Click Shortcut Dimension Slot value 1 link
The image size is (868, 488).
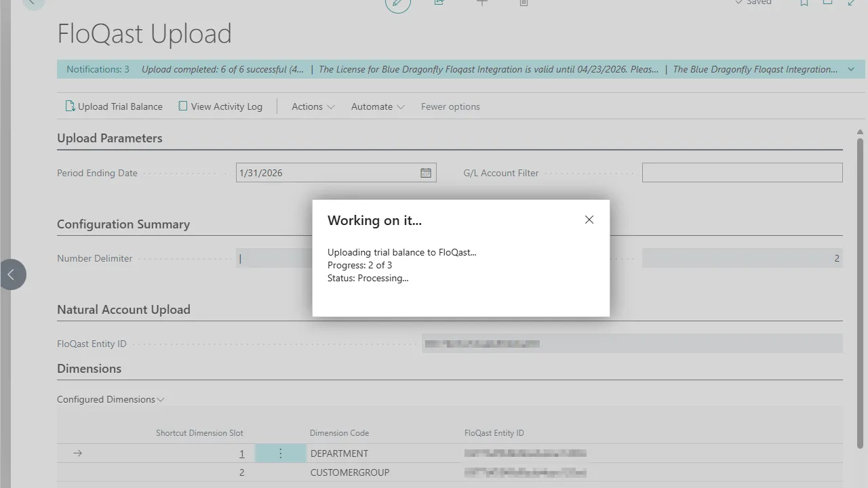coord(241,453)
